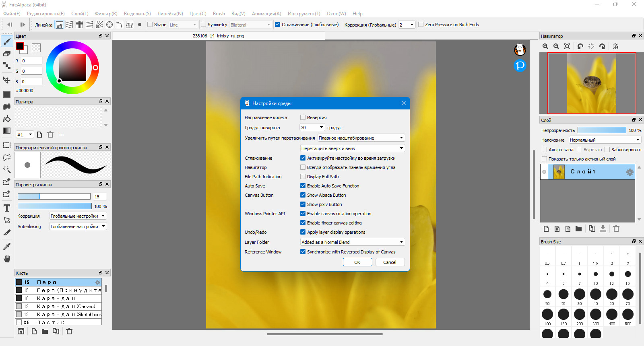Select Карандаш (Canvas) brush

[x=58, y=307]
